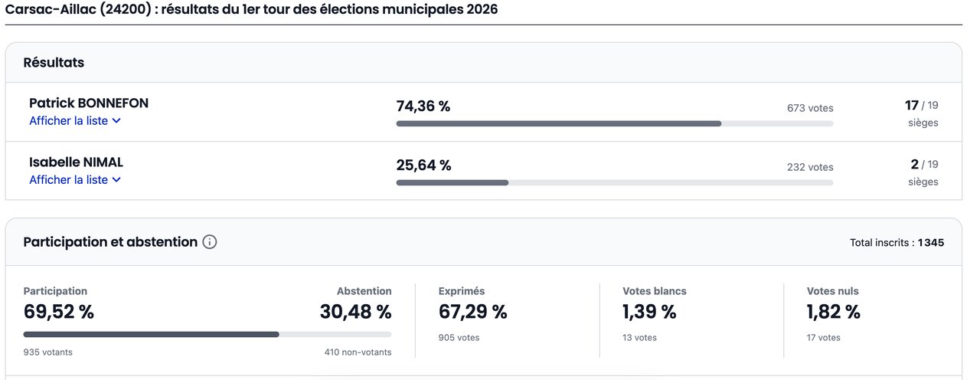980x380 pixels.
Task: Click the Isabelle NIMAL candidate name
Action: pos(76,162)
